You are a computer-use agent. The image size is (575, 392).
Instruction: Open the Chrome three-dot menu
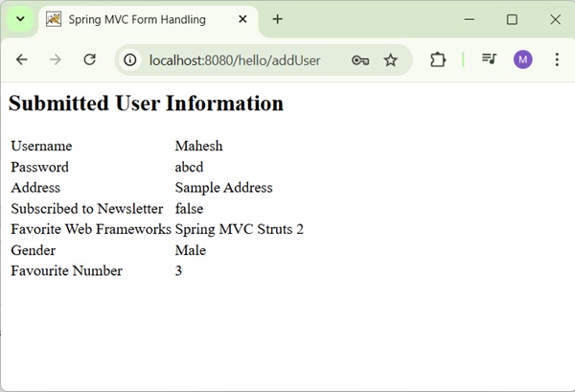(557, 59)
